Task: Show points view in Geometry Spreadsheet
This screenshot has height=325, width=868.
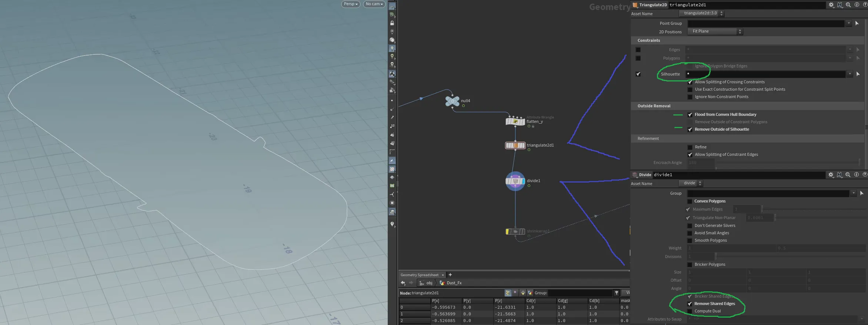Action: 508,293
